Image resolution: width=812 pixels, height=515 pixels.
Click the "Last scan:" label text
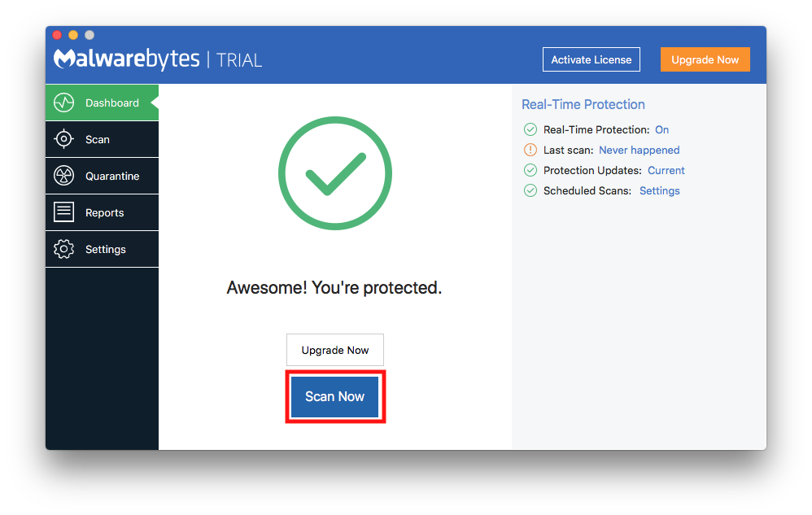tap(568, 150)
